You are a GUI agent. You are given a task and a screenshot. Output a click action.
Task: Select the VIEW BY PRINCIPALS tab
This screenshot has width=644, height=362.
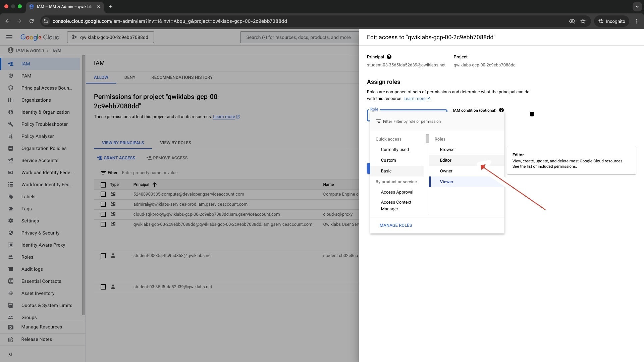pyautogui.click(x=123, y=143)
